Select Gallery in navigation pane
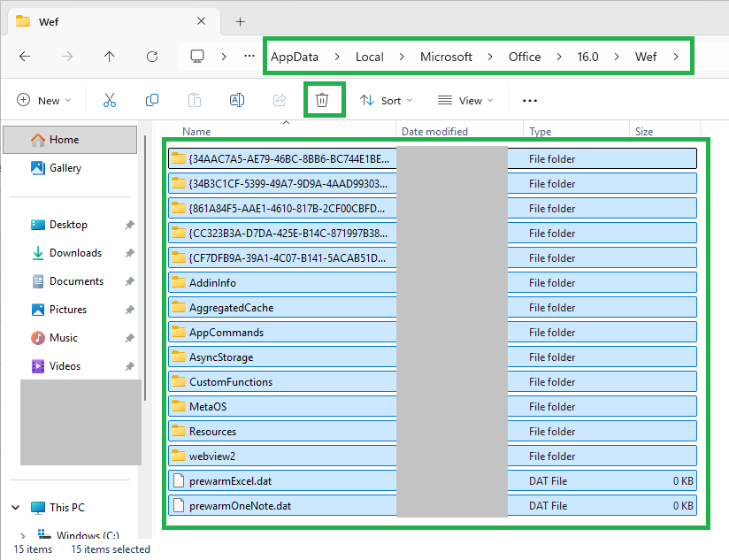This screenshot has width=729, height=560. 65,168
